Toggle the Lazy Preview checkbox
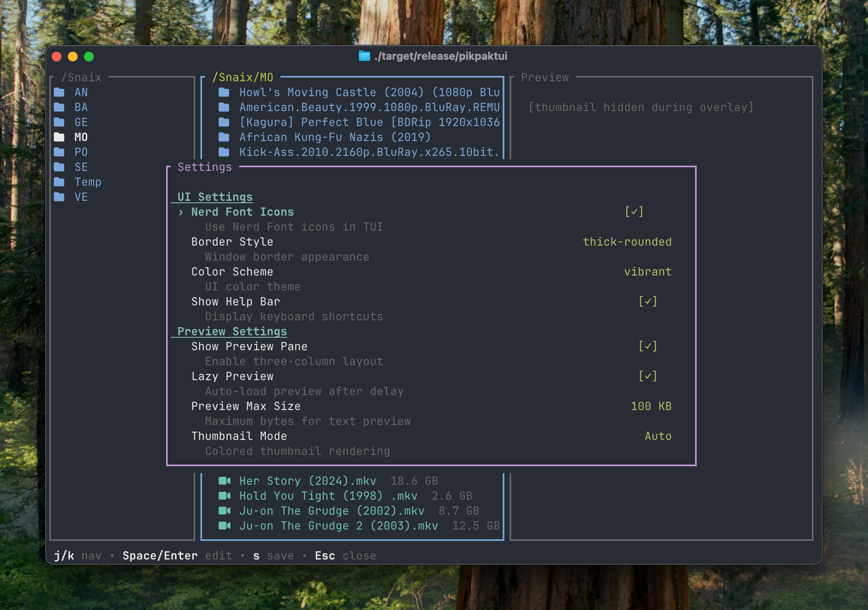Screen dimensions: 868x610 point(648,376)
